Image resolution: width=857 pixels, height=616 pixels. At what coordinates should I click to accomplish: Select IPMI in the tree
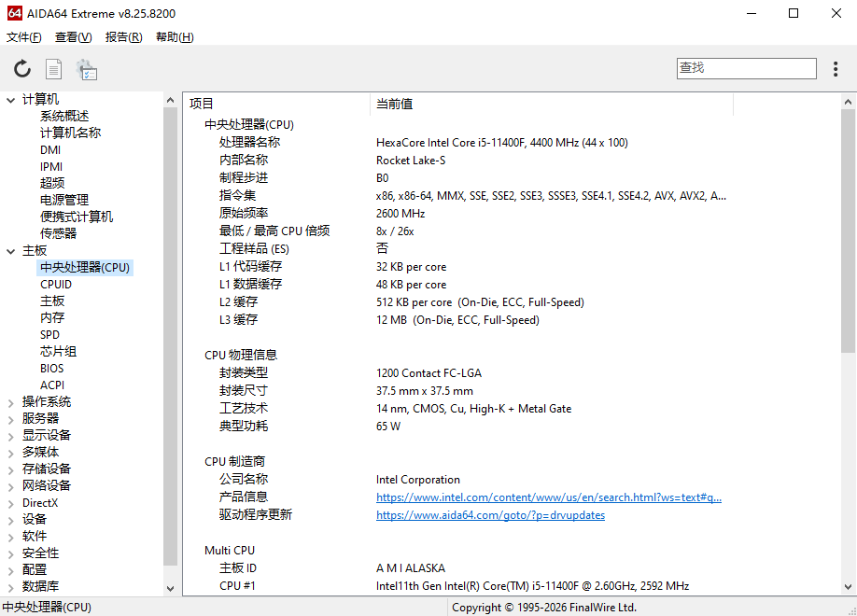[51, 167]
